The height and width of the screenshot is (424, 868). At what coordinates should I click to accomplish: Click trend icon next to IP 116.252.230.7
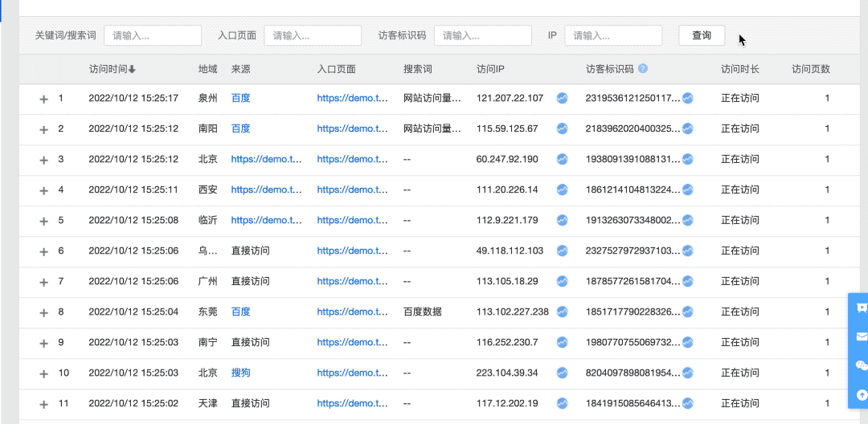tap(562, 342)
